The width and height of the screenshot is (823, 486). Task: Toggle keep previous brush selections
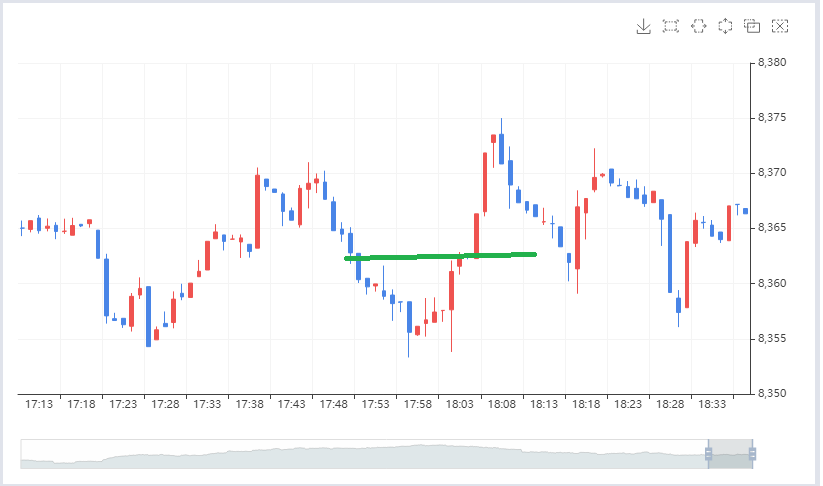tap(752, 26)
